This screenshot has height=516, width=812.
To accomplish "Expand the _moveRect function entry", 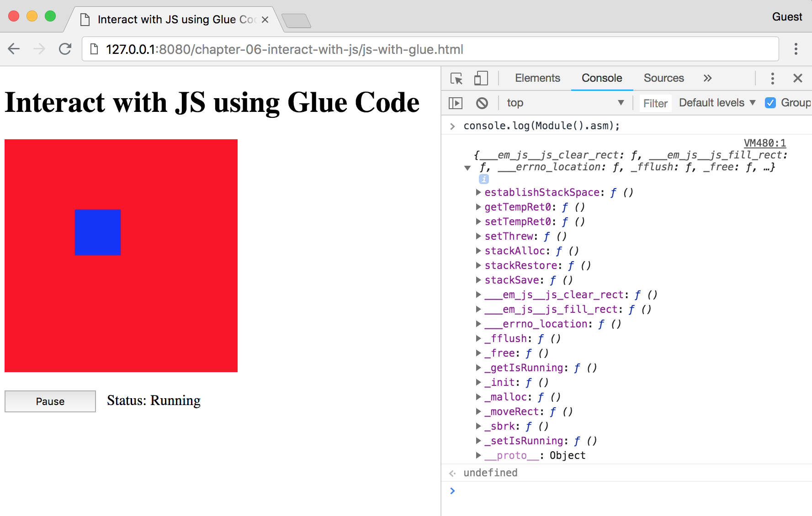I will pos(478,411).
